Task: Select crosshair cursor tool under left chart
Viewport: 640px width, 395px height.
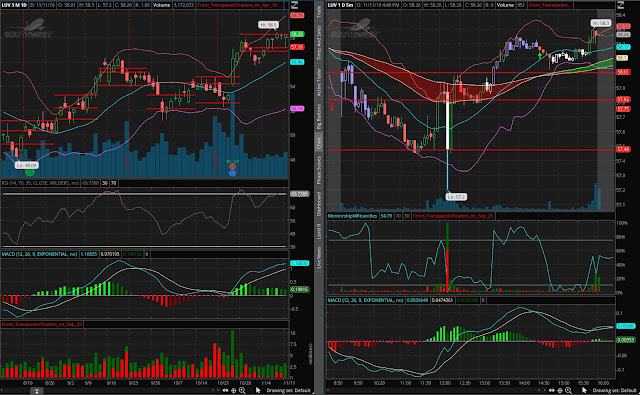Action: click(233, 391)
